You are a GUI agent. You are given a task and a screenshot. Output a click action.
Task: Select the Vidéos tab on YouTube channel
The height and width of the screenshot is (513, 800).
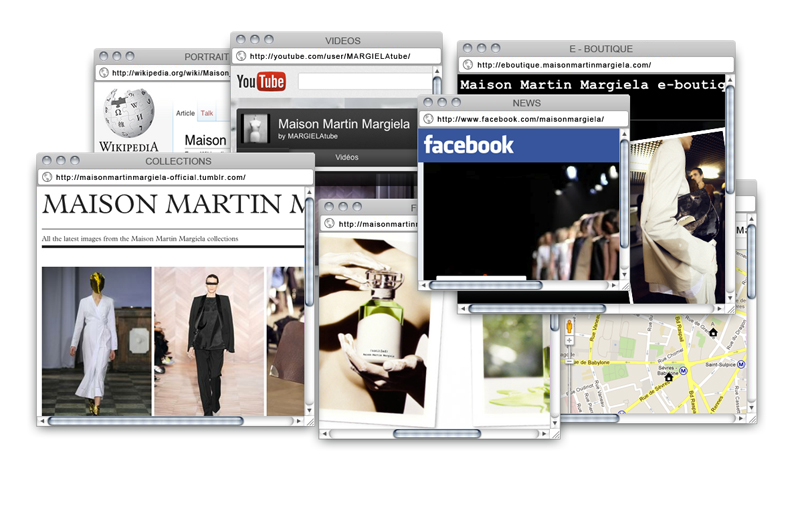(347, 157)
